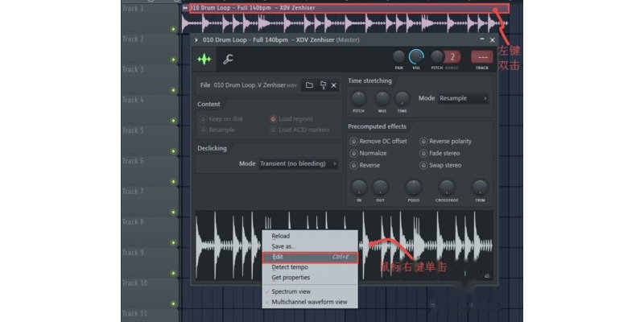Choose Get properties from the context menu
The width and height of the screenshot is (644, 322).
tap(310, 278)
